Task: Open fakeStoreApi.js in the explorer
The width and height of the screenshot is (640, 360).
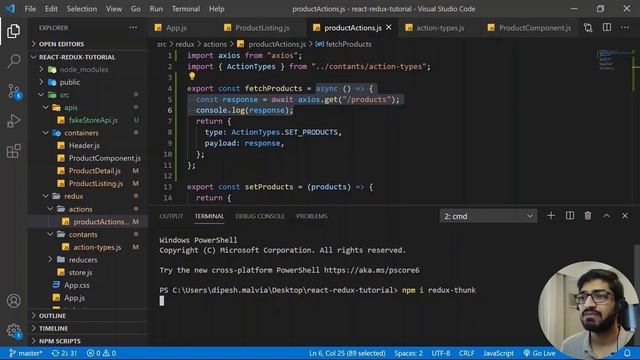Action: click(88, 120)
